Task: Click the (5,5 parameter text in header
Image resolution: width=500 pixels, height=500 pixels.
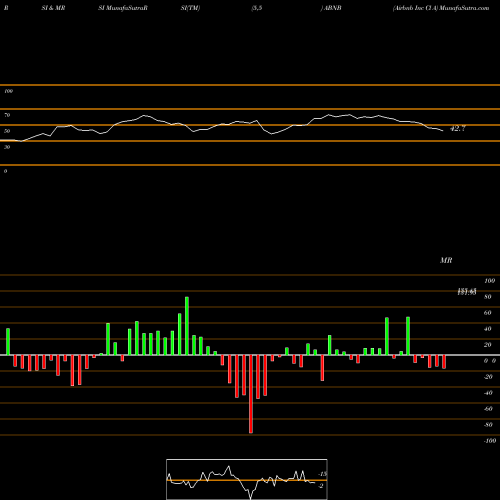Action: [x=257, y=8]
